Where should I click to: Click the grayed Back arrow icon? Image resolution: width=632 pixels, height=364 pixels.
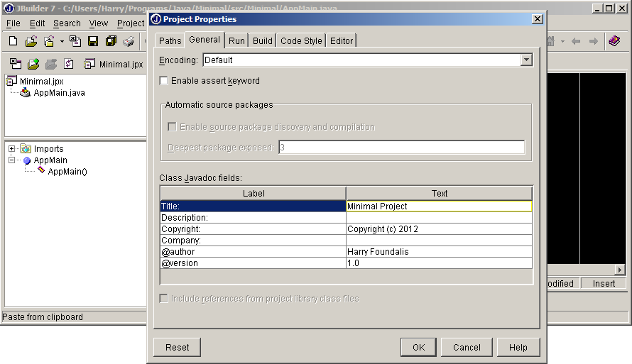(x=576, y=41)
